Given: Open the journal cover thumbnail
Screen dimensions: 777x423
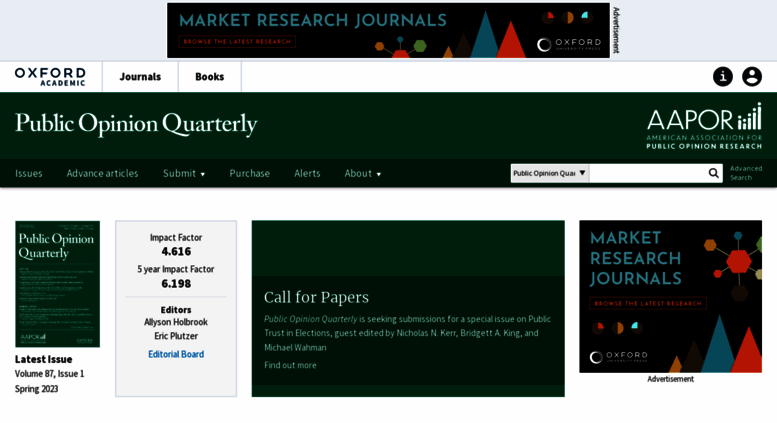Looking at the screenshot, I should [x=57, y=284].
